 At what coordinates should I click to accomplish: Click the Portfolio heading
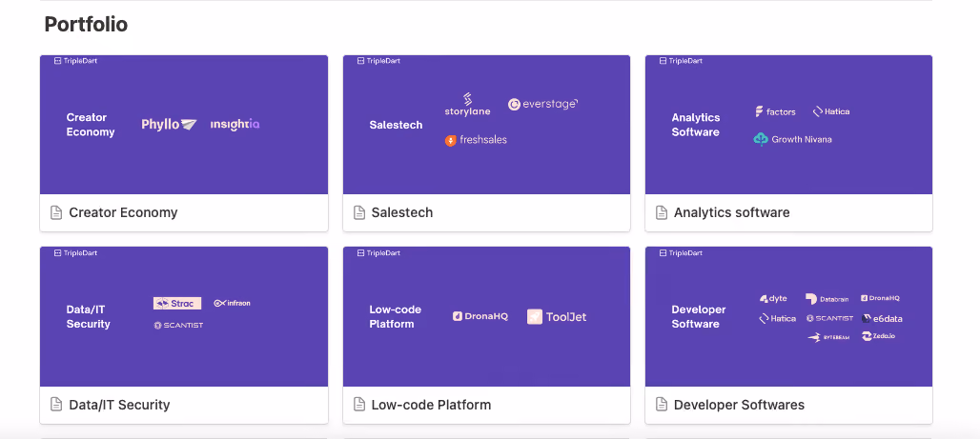click(x=86, y=25)
